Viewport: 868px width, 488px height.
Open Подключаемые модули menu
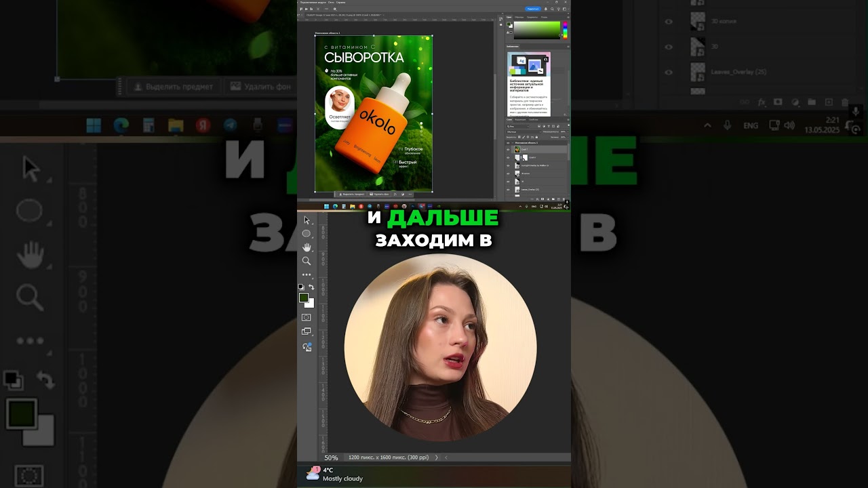point(313,3)
